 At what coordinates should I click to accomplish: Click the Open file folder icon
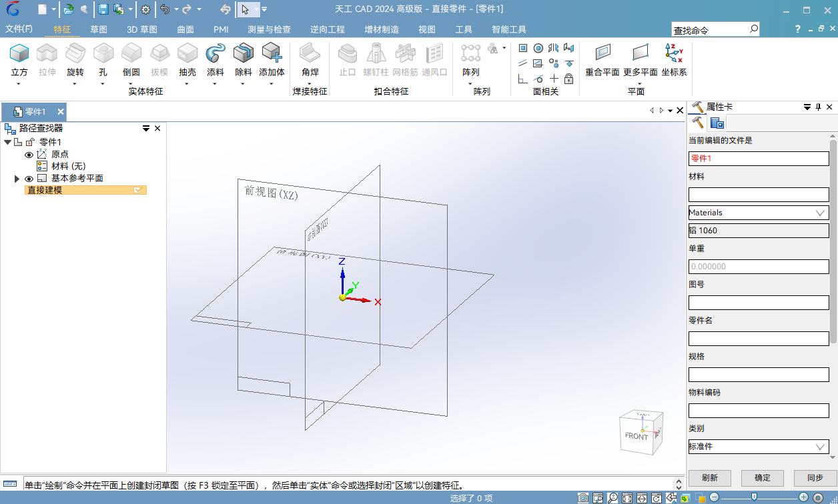pyautogui.click(x=69, y=9)
